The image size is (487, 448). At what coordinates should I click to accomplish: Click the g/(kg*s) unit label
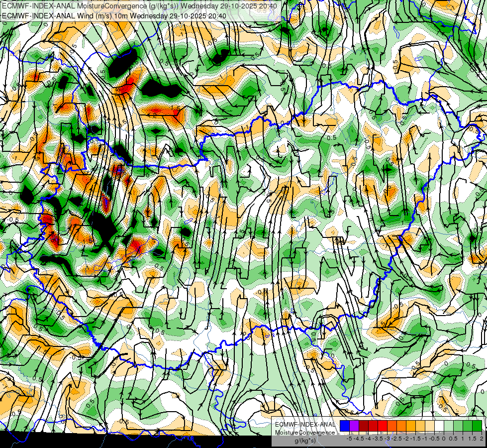point(305,441)
